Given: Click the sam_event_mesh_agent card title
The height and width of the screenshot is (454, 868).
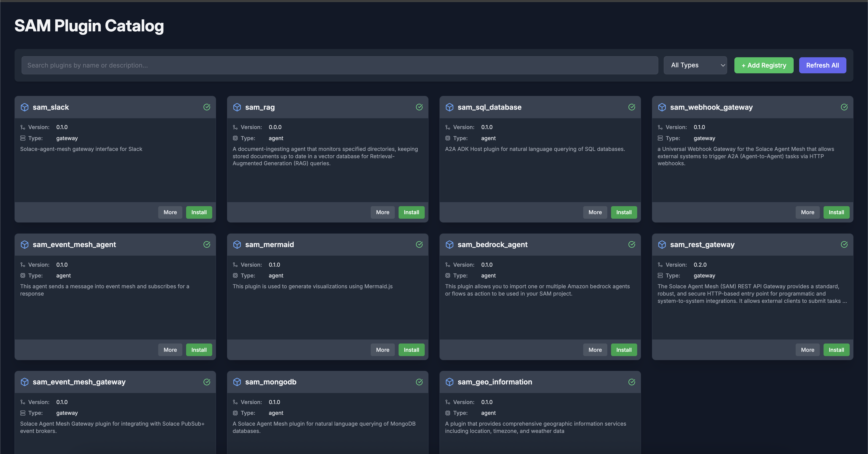Looking at the screenshot, I should [74, 245].
